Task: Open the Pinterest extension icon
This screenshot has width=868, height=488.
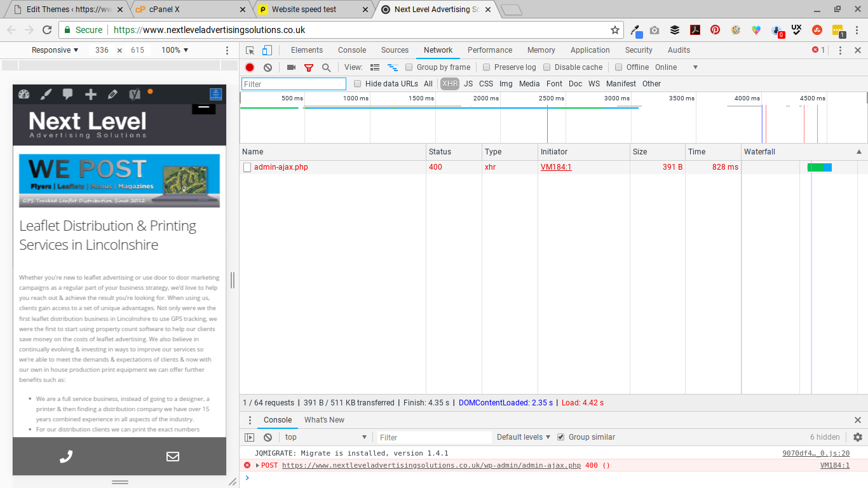Action: tap(715, 30)
